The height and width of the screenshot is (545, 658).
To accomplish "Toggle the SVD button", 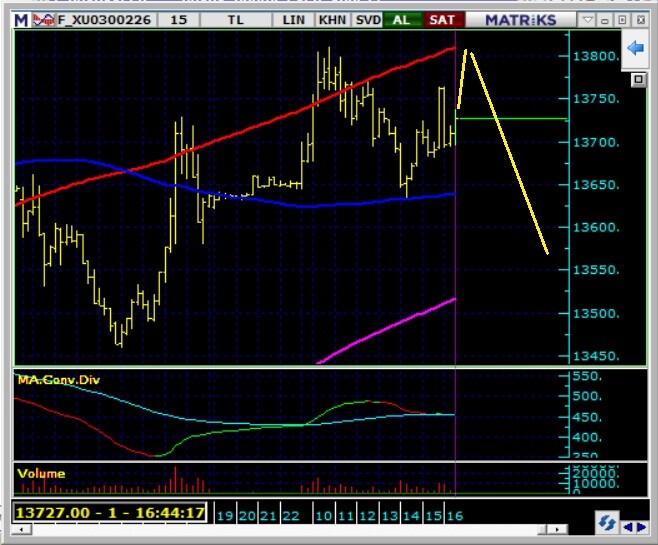I will (367, 19).
